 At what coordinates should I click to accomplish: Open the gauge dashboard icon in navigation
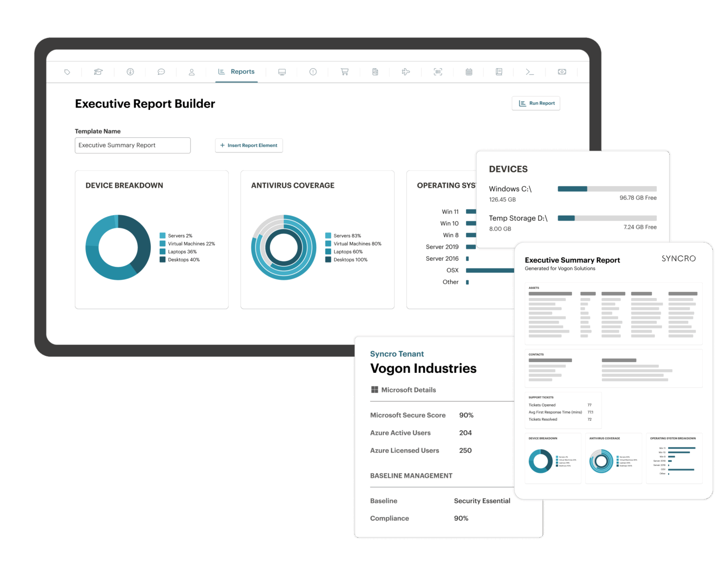pyautogui.click(x=130, y=72)
